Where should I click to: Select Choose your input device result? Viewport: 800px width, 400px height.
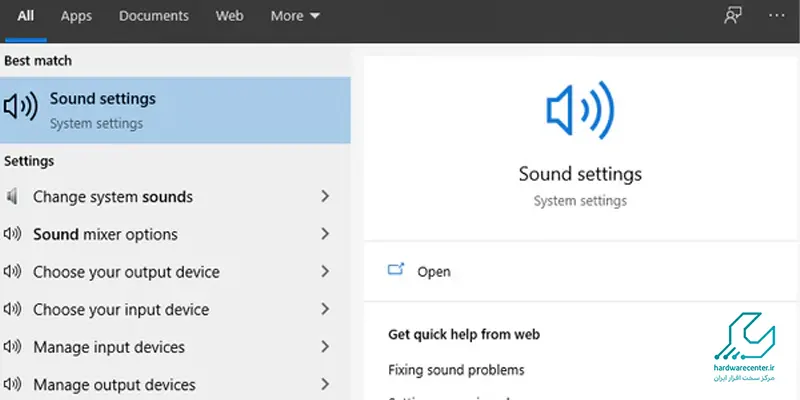121,310
